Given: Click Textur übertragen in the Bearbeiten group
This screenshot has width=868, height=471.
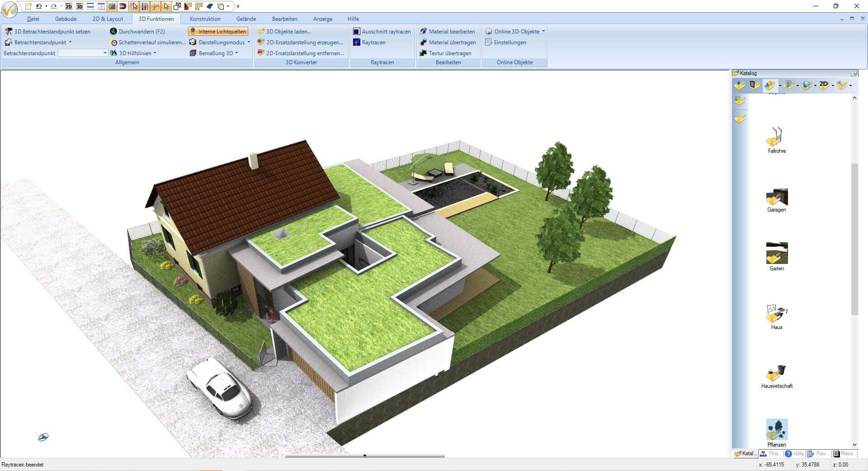Looking at the screenshot, I should [449, 53].
